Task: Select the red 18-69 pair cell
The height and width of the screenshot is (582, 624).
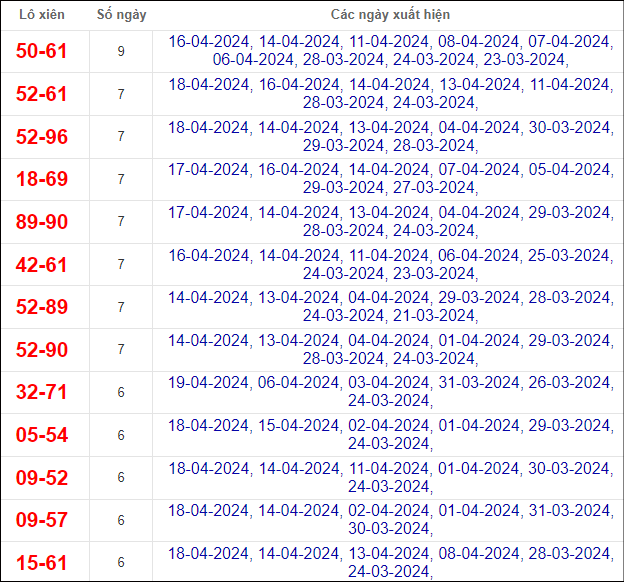Action: 42,179
